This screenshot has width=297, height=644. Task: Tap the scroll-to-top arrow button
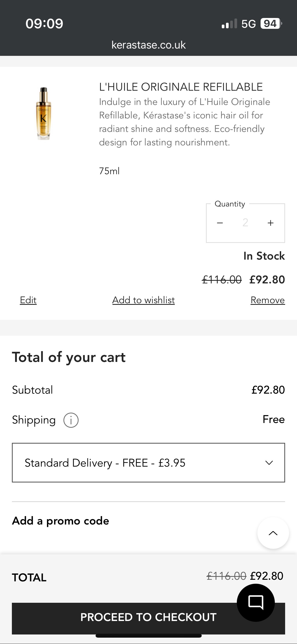[273, 533]
